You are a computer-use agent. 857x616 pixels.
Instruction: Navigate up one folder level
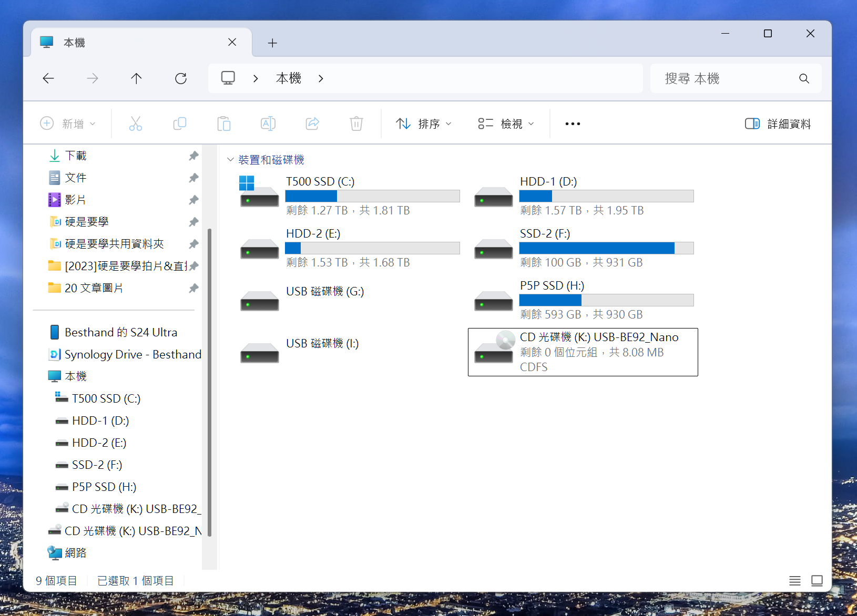pos(136,78)
